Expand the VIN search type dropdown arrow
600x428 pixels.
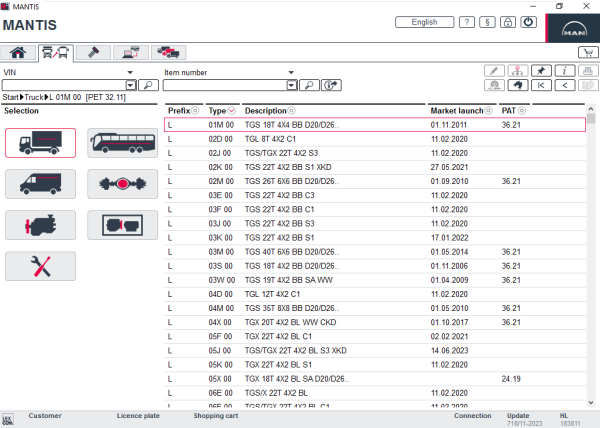[130, 72]
